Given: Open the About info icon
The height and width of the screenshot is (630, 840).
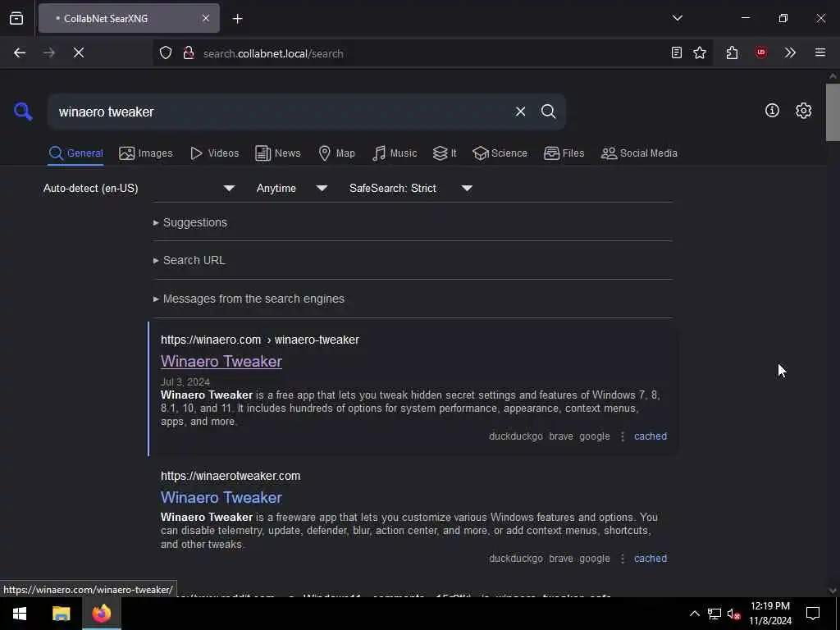Looking at the screenshot, I should (772, 111).
